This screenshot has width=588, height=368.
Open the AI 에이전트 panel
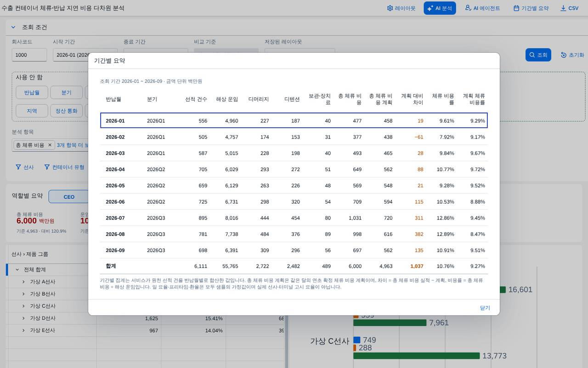pos(482,8)
